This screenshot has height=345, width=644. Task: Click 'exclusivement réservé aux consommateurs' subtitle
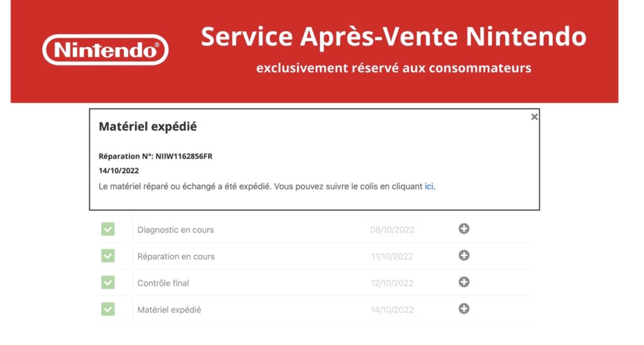click(x=394, y=68)
